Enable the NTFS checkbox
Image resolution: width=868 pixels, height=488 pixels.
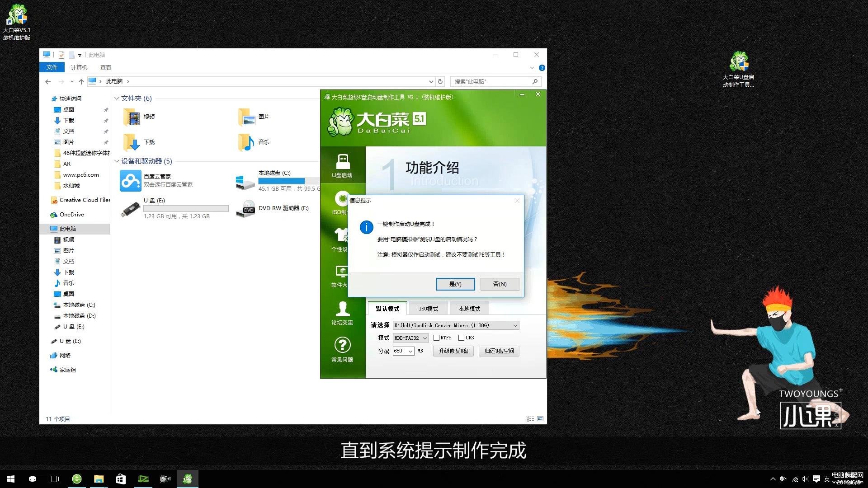point(436,338)
